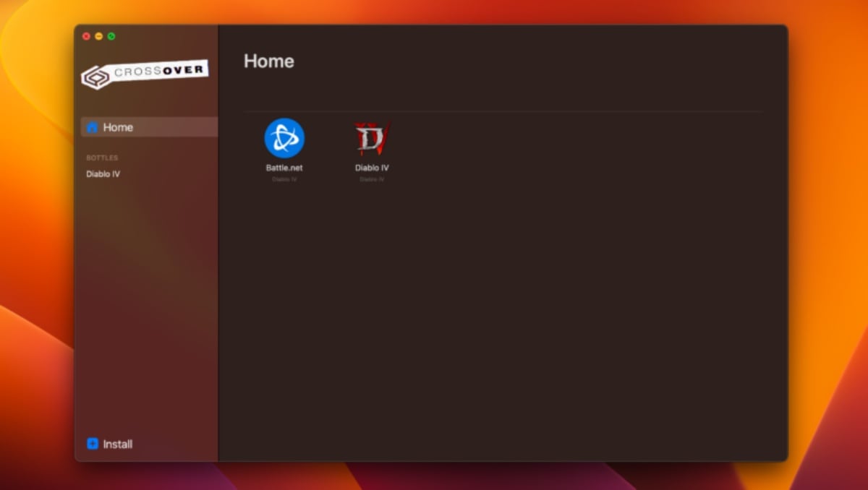This screenshot has height=490, width=868.
Task: Click the Diablo IV name label under the game icon
Action: point(372,168)
